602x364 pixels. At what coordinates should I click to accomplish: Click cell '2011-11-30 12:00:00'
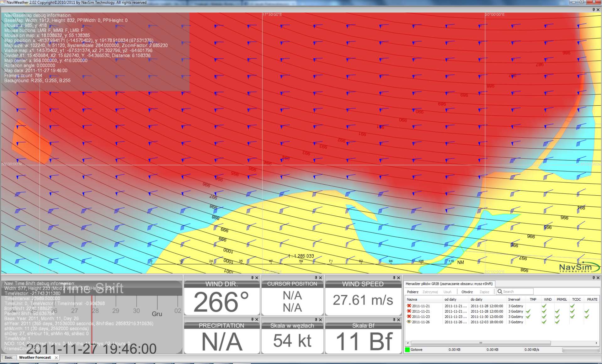tap(487, 317)
